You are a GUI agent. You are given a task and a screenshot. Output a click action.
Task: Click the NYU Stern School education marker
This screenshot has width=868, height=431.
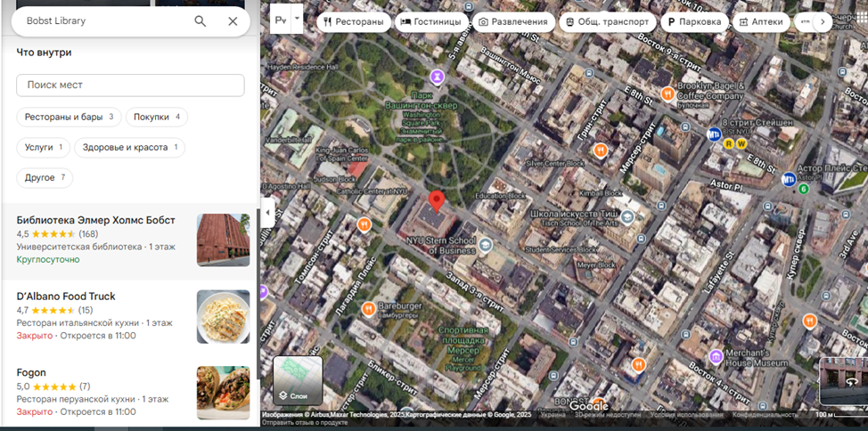pyautogui.click(x=486, y=244)
